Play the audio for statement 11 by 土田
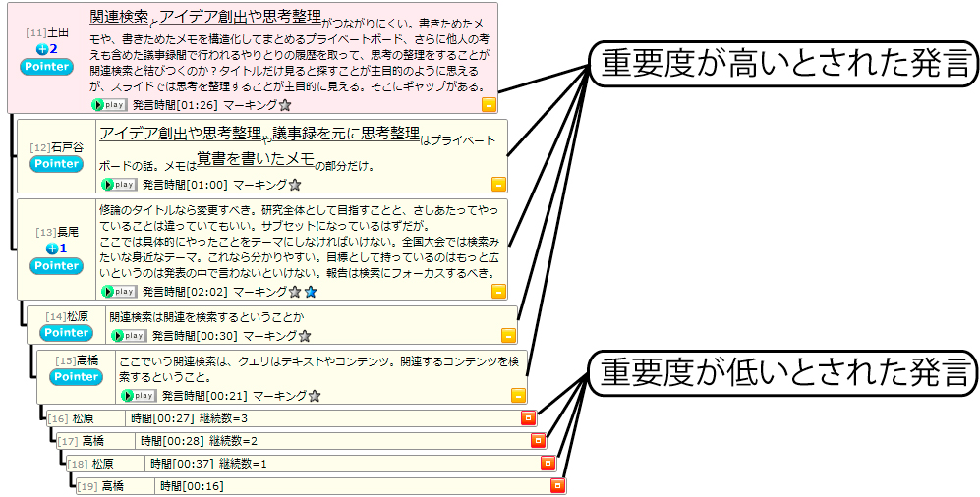Screen dimensions: 980x497 [x=108, y=104]
